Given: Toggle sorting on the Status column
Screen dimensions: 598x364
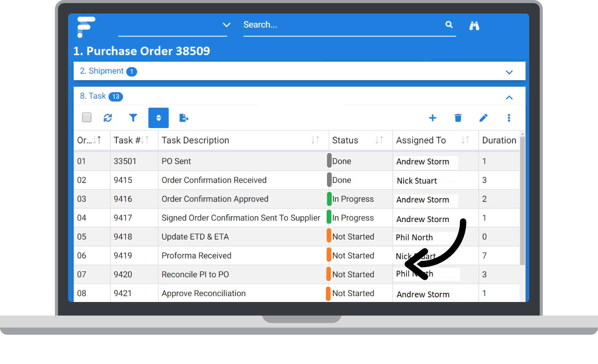Looking at the screenshot, I should click(x=379, y=140).
